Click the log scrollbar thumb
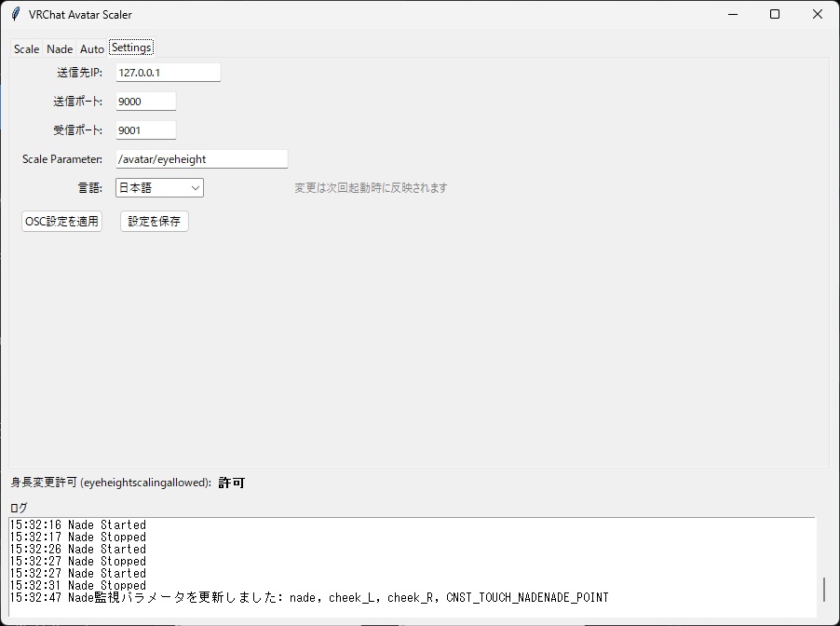 pyautogui.click(x=823, y=590)
